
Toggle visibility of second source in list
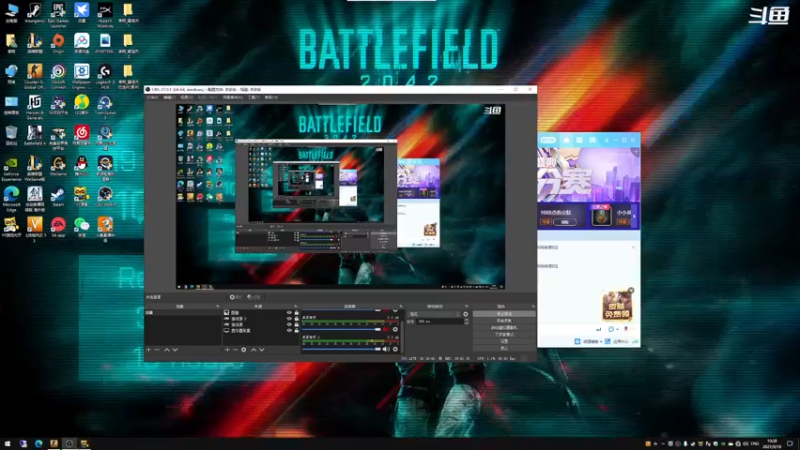click(289, 318)
